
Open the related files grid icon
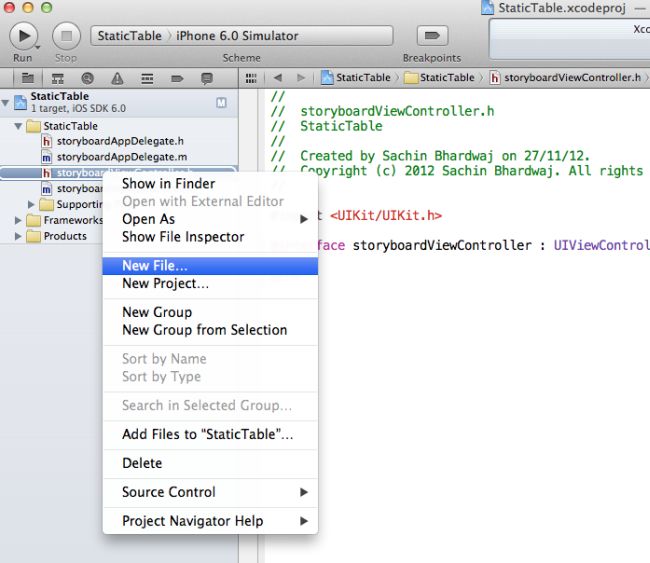pyautogui.click(x=251, y=78)
